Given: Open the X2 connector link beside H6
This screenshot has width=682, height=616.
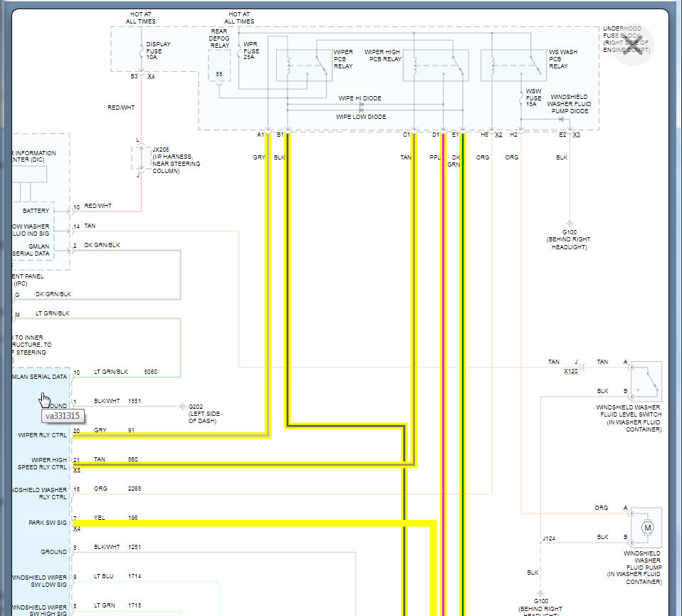Looking at the screenshot, I should (x=498, y=135).
